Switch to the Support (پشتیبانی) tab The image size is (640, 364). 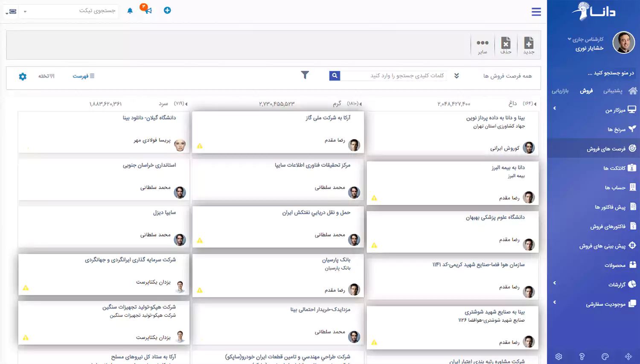coord(612,90)
